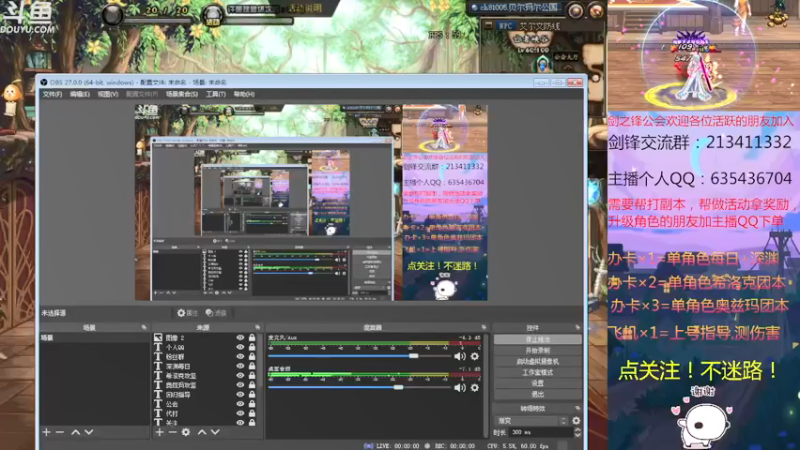Move source up with the arrow in 来源 panel
The height and width of the screenshot is (450, 800).
(x=202, y=432)
